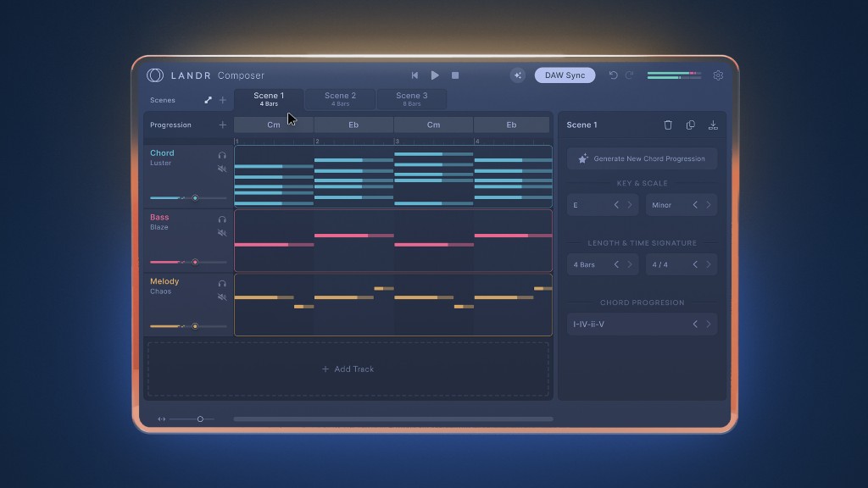868x488 pixels.
Task: Mute the Melody track
Action: point(222,297)
